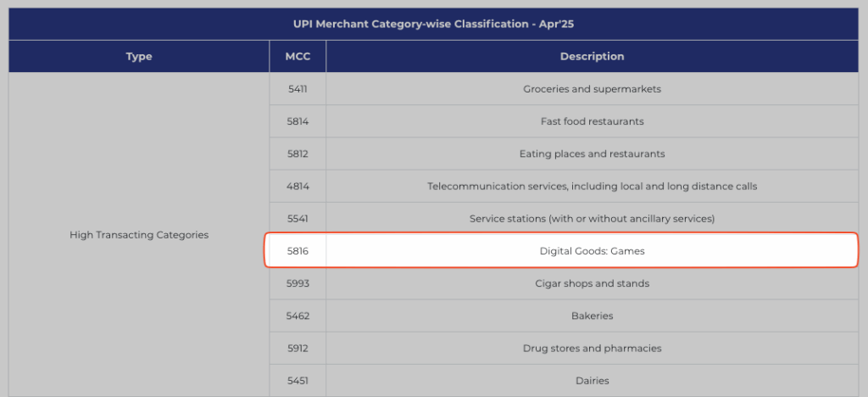Click MCC code 5816
Screen dimensions: 868x397
(x=298, y=251)
